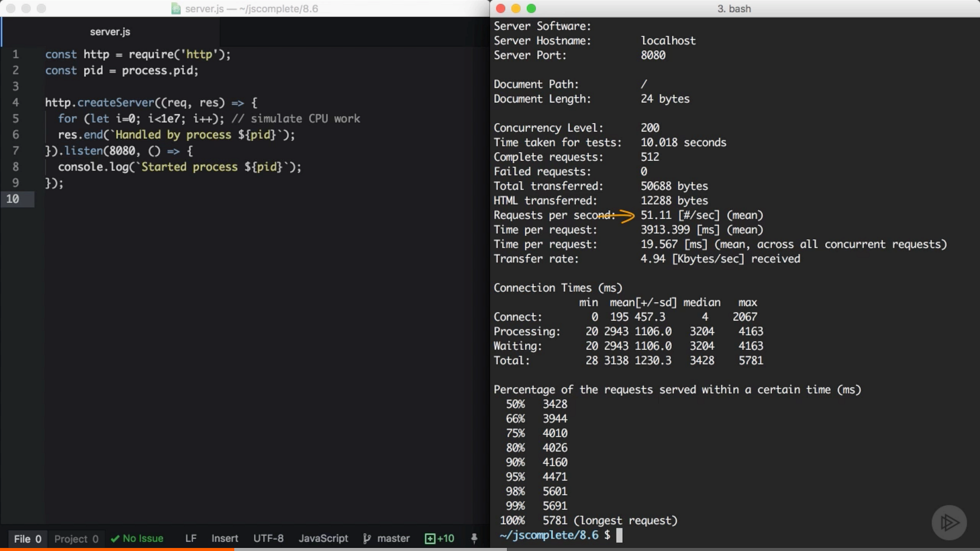Click the orange video progress bar
Image resolution: width=980 pixels, height=551 pixels.
point(118,549)
